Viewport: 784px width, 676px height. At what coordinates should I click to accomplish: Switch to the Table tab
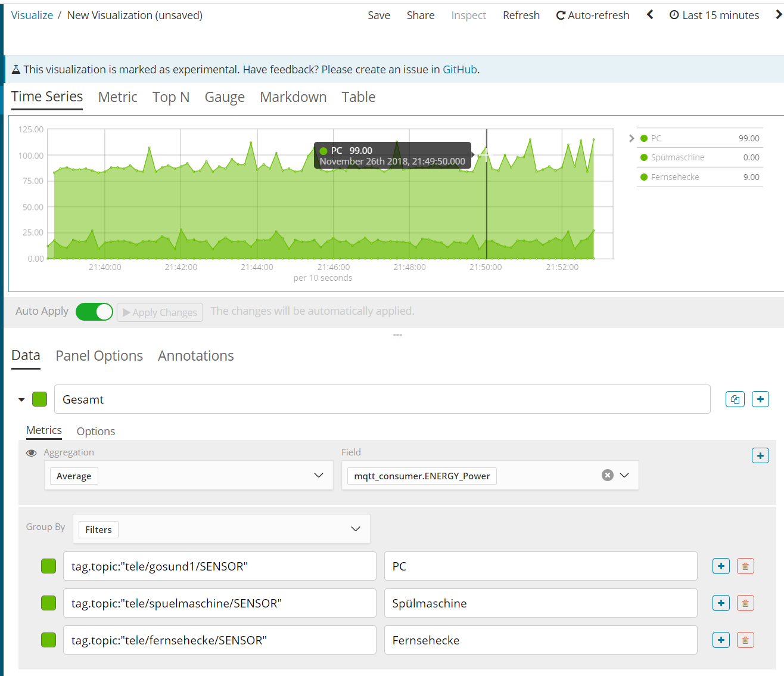(x=359, y=97)
